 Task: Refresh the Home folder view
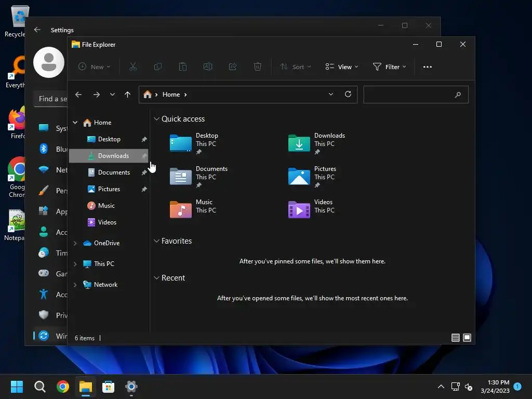[348, 95]
